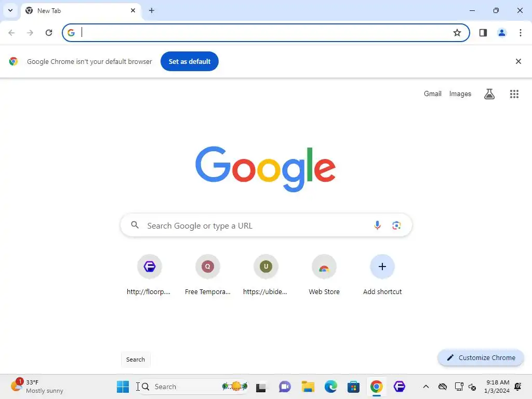
Task: Open the Free Tempora... shortcut
Action: tap(208, 275)
